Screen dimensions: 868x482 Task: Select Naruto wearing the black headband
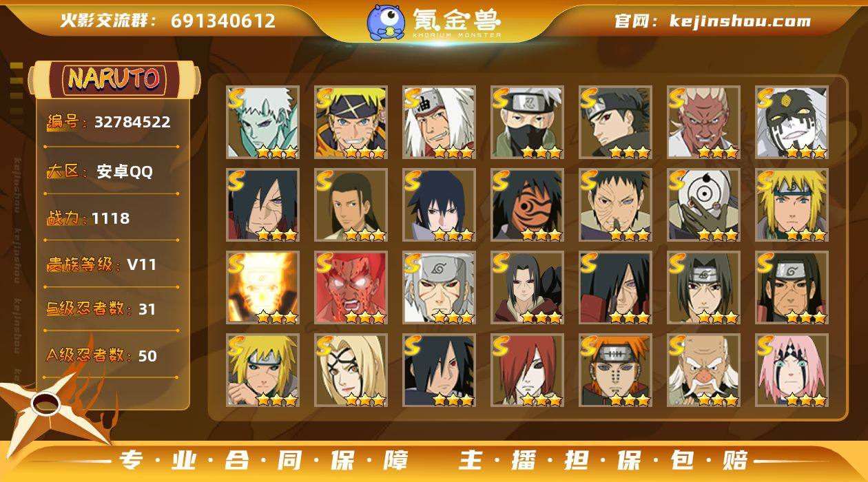coord(351,123)
